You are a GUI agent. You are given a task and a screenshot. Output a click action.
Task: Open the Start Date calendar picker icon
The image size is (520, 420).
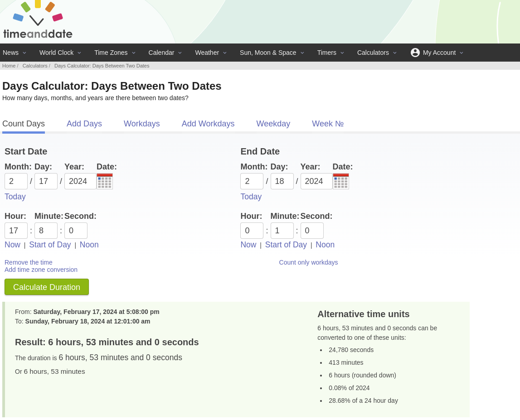pos(104,181)
